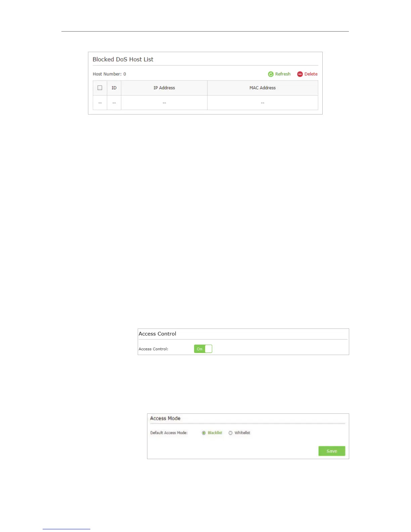The width and height of the screenshot is (411, 532).
Task: Click the Default Access Mode label
Action: [x=169, y=433]
